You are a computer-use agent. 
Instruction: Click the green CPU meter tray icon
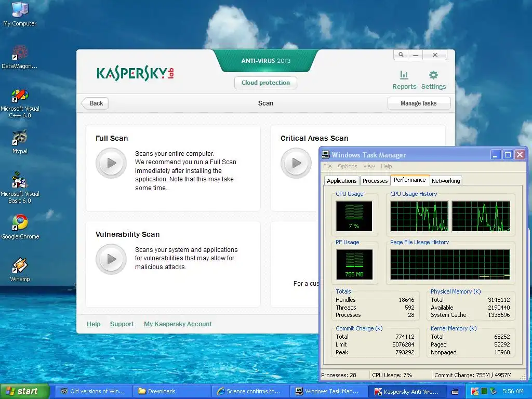click(x=484, y=391)
